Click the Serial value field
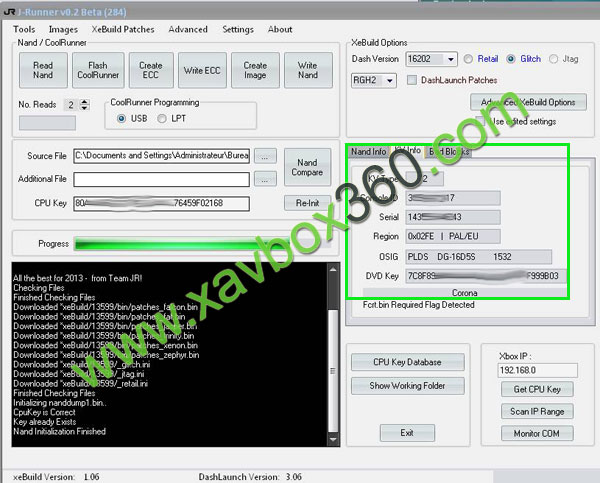Image resolution: width=600 pixels, height=483 pixels. pos(453,217)
